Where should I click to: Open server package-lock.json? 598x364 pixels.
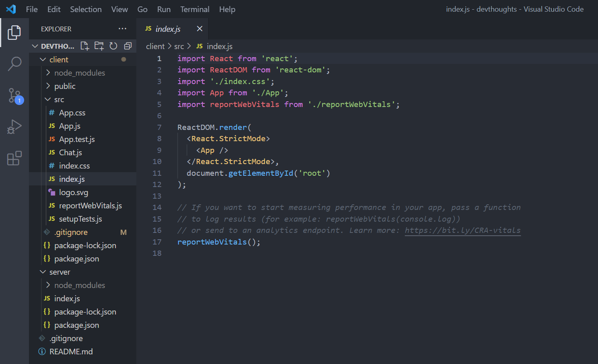pos(83,312)
